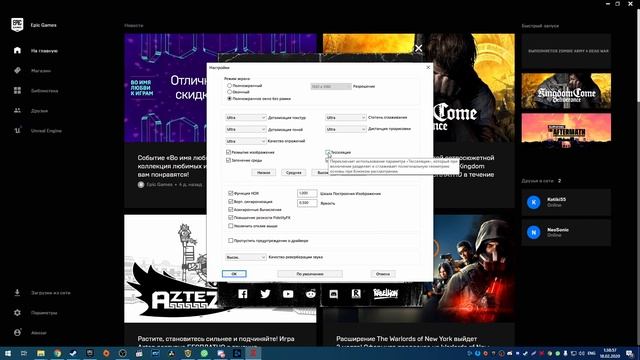
Task: Open the Friends icon in sidebar
Action: (17, 111)
